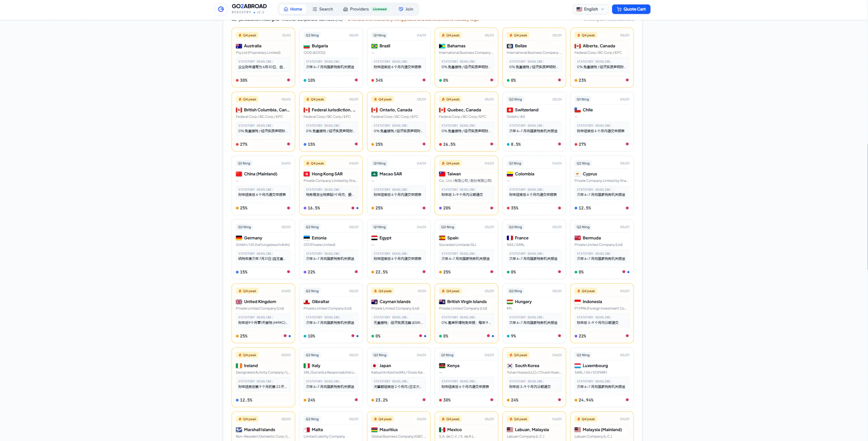Click the South Korea flag icon
This screenshot has height=441, width=868.
[x=510, y=366]
